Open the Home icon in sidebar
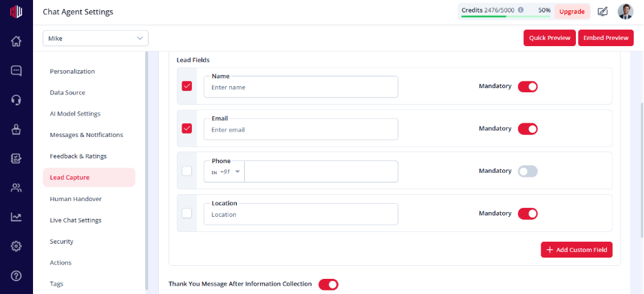The width and height of the screenshot is (644, 294). (x=16, y=41)
